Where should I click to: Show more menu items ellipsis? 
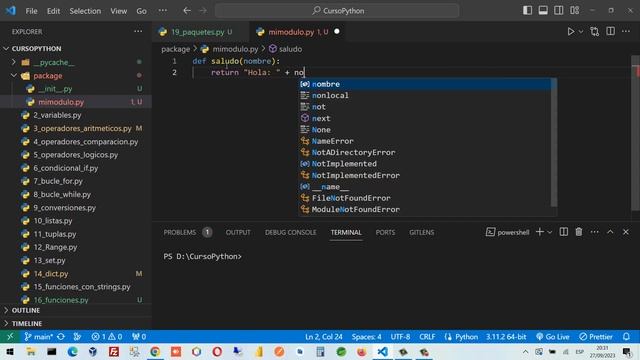[x=162, y=11]
